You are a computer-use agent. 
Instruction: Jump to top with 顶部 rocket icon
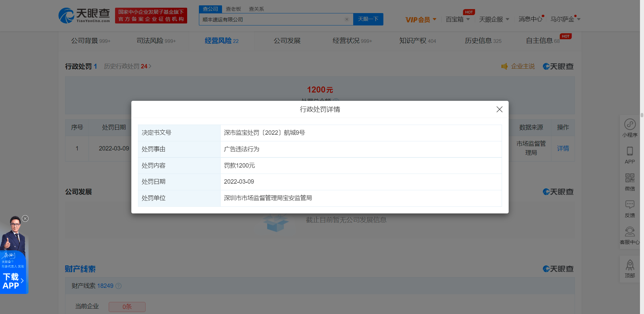coord(630,265)
